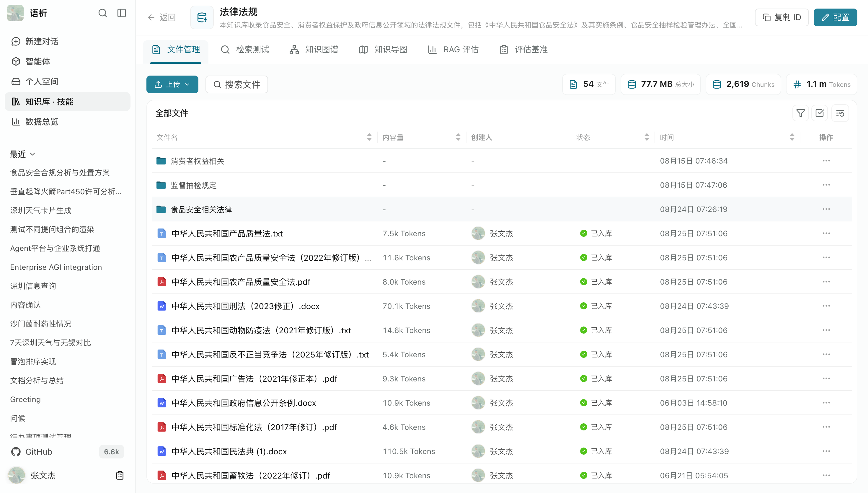Open the 监督抽检规定 folder
This screenshot has height=493, width=868.
194,185
